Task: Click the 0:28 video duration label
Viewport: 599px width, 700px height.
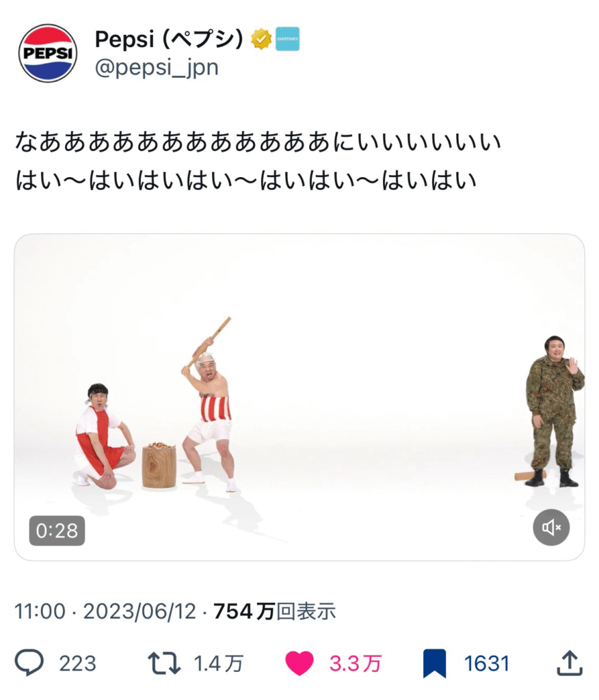Action: 57,530
